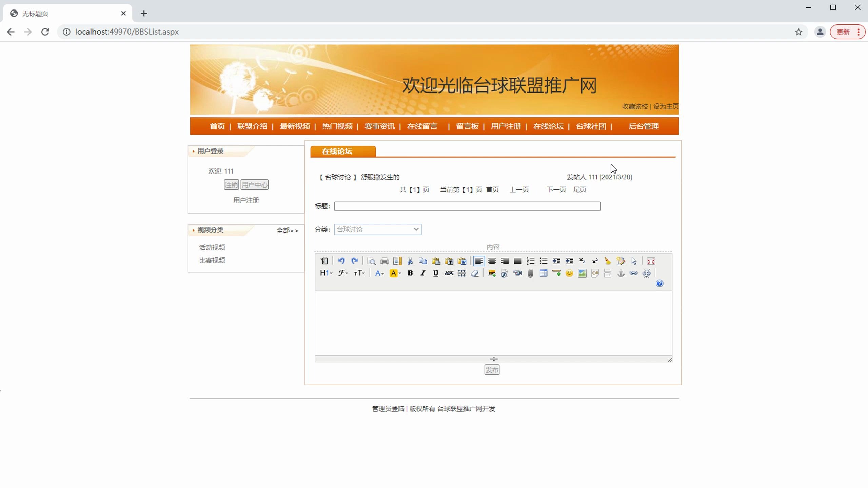Viewport: 868px width, 488px height.
Task: Insert a template via the template icon
Action: click(x=397, y=261)
